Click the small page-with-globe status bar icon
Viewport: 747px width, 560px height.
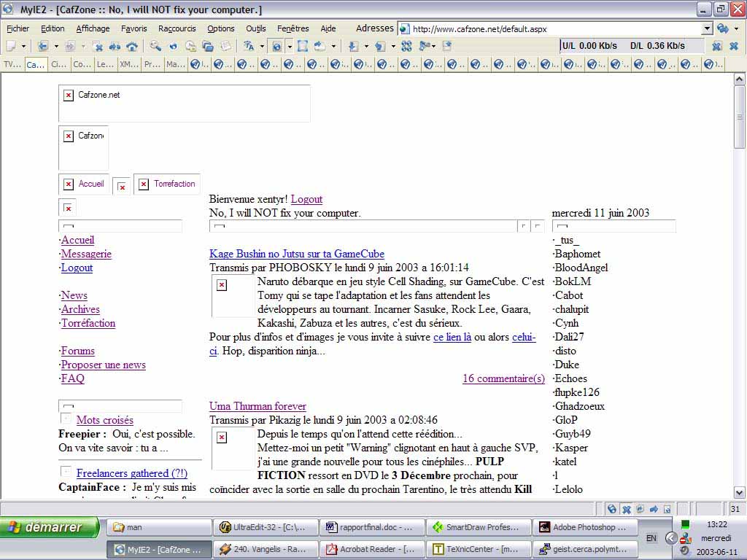[x=667, y=509]
